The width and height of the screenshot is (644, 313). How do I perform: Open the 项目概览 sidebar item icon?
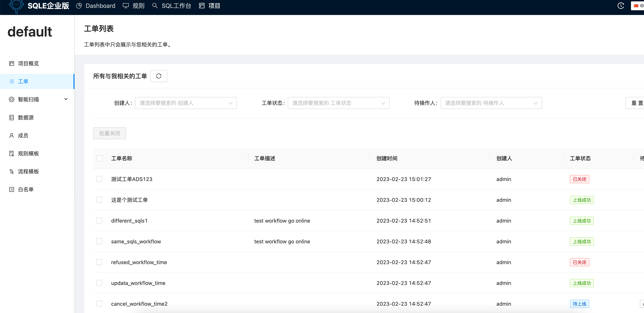pos(11,63)
